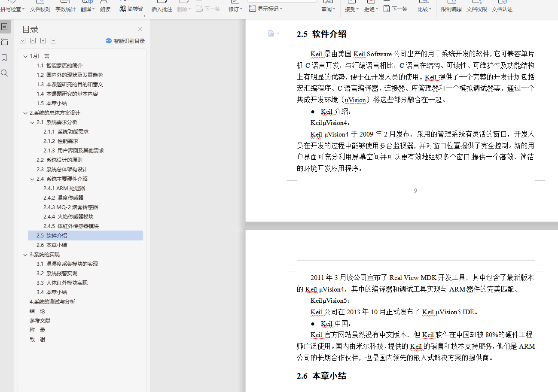
Task: Select 2.1.3 用户界面及其他需求 in outline
Action: (73, 151)
